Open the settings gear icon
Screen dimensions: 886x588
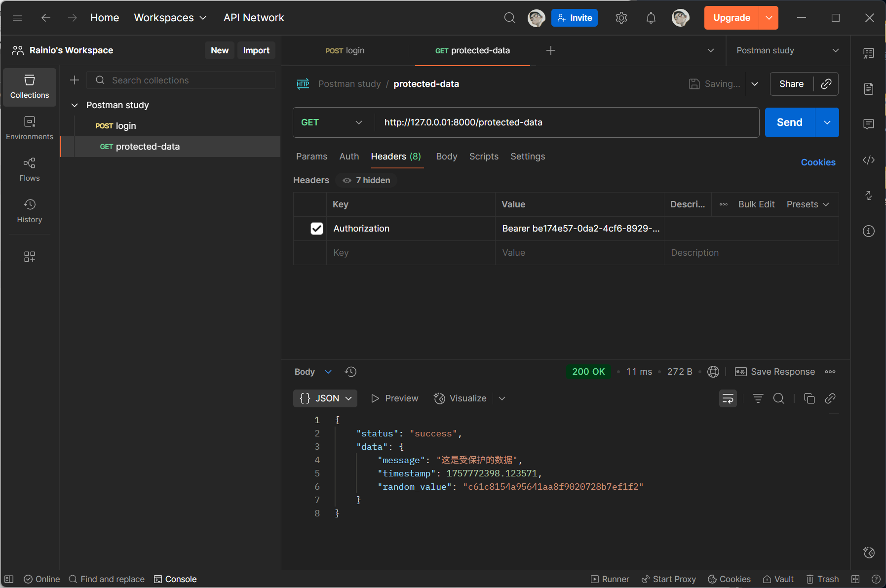[x=621, y=18]
